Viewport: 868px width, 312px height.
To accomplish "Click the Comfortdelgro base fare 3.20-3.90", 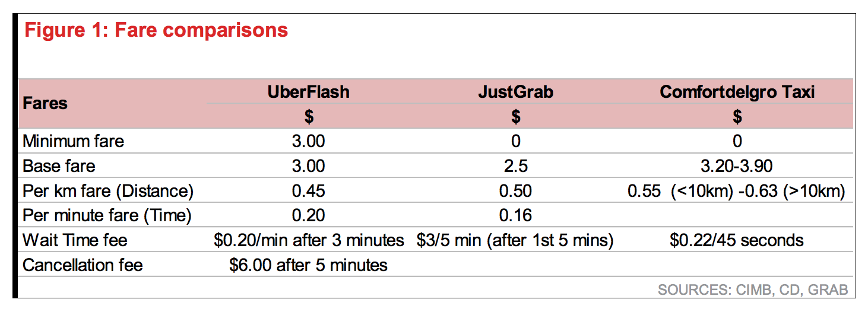I will click(x=737, y=165).
